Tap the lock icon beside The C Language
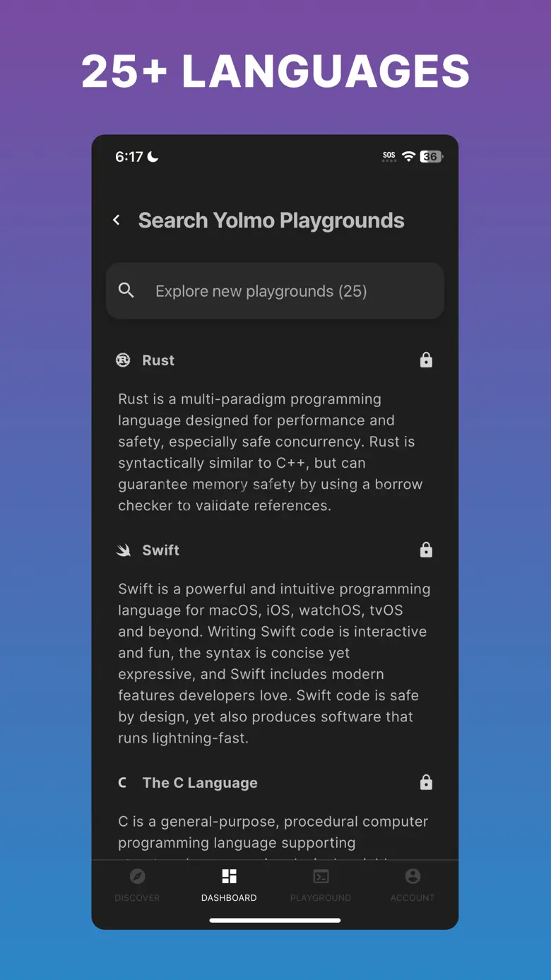 tap(426, 782)
